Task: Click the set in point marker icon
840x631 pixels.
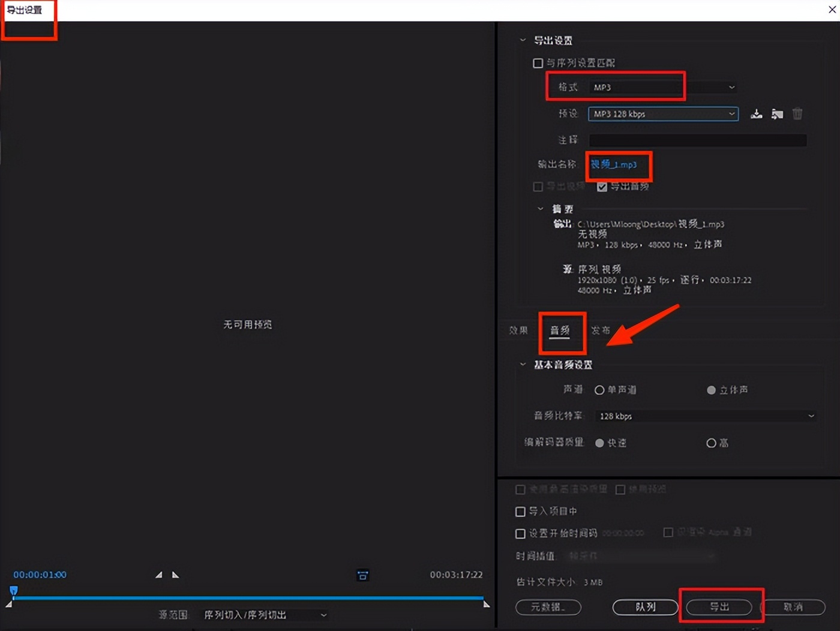Action: (158, 575)
